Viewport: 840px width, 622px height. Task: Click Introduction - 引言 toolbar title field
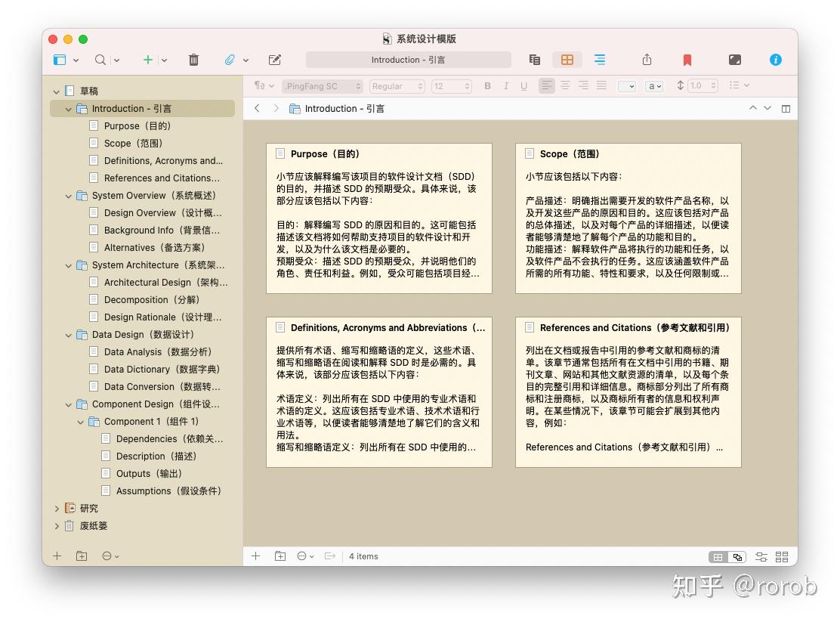(x=408, y=60)
